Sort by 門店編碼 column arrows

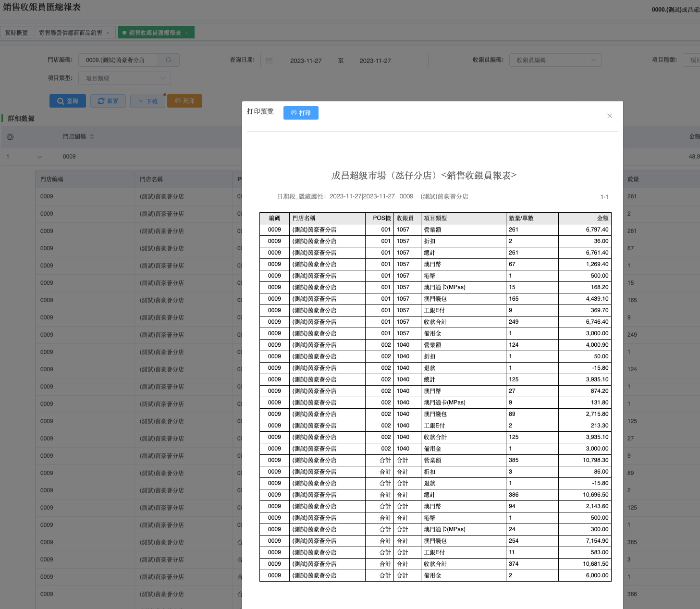92,137
